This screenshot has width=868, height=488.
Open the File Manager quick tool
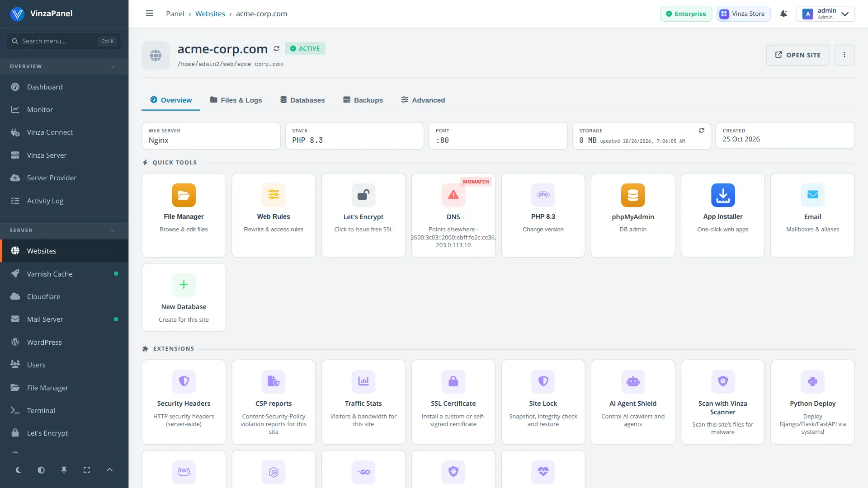(x=184, y=215)
